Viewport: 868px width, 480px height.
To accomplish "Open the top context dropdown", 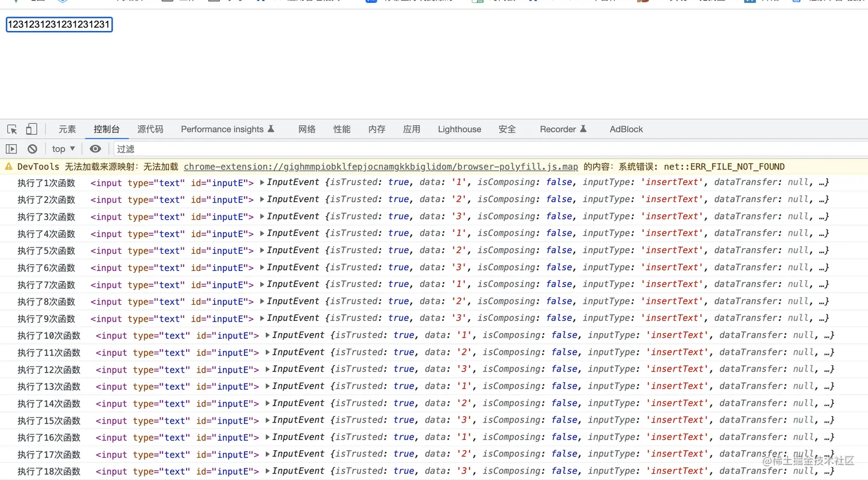I will coord(63,149).
